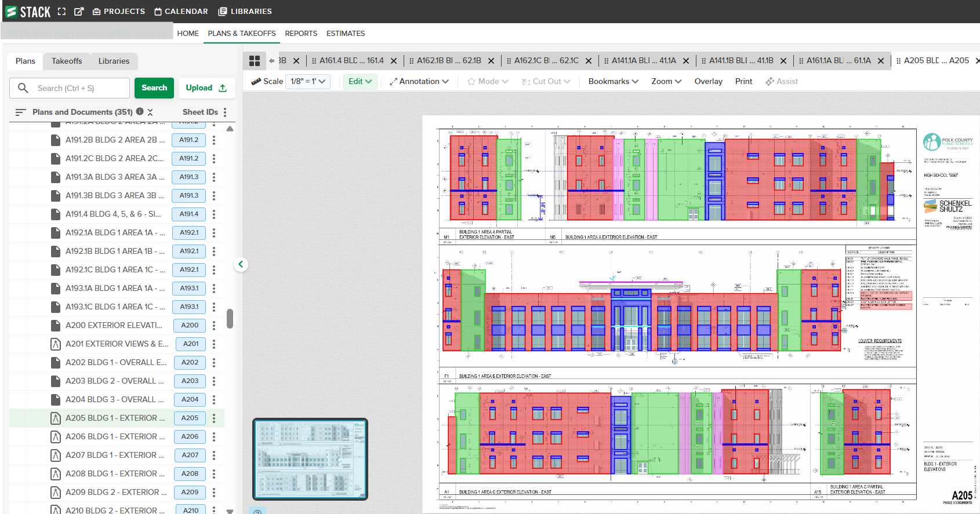The image size is (980, 514).
Task: Open the Scale dropdown showing 1/8" = 1'
Action: (x=308, y=82)
